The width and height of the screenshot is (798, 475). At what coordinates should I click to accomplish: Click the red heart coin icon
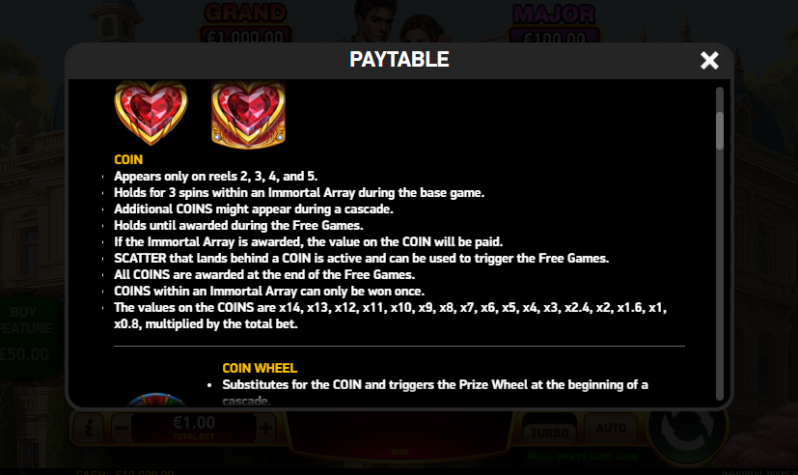(x=151, y=113)
